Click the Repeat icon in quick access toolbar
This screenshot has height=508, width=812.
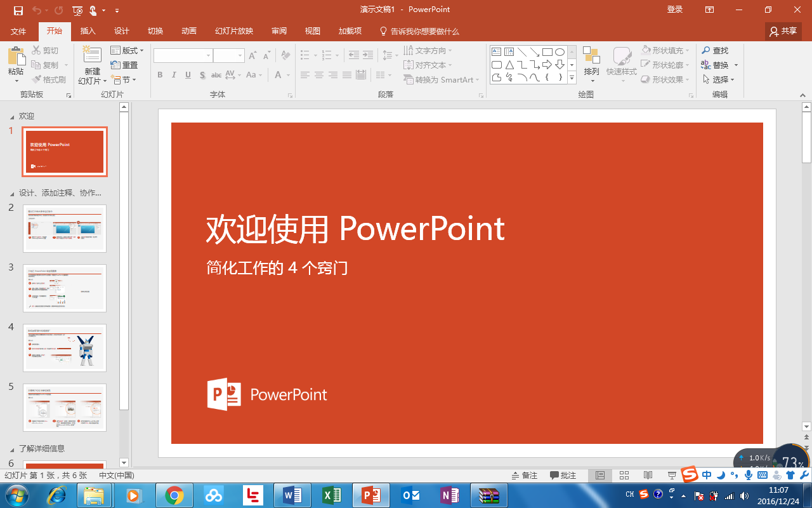[59, 10]
